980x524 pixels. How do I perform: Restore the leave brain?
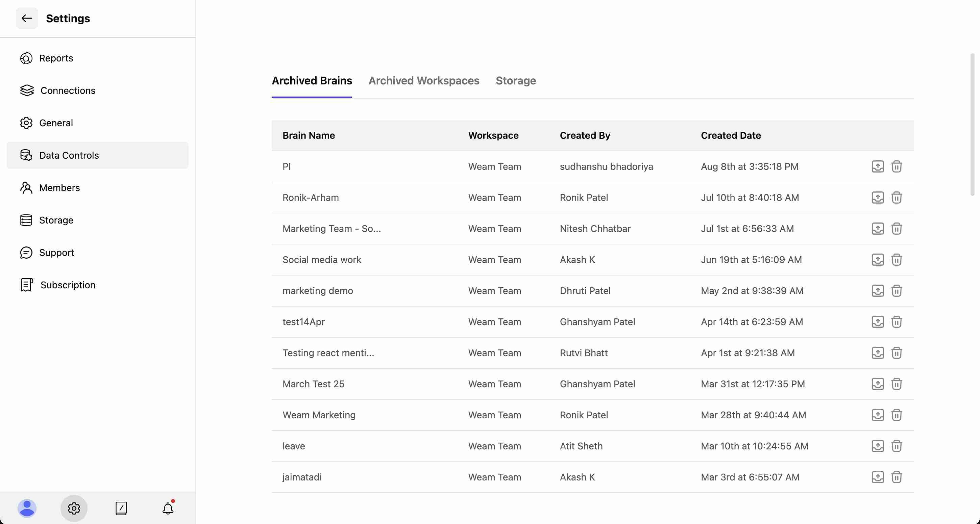[x=878, y=446]
